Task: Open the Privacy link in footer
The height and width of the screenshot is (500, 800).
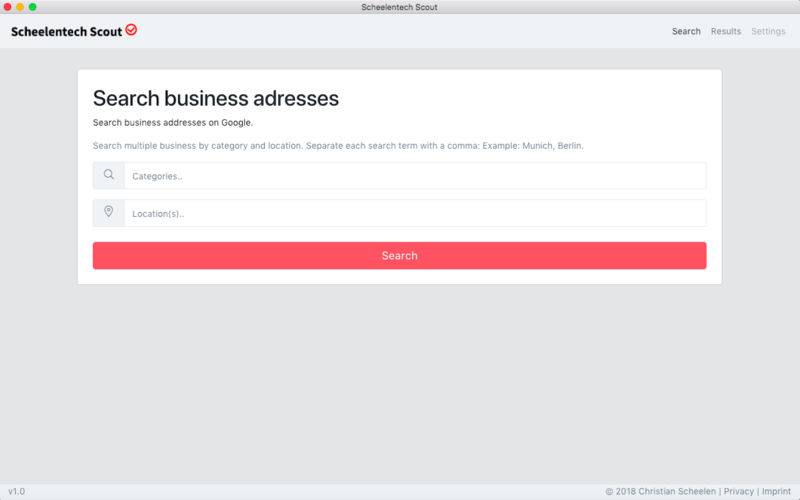Action: pyautogui.click(x=738, y=492)
